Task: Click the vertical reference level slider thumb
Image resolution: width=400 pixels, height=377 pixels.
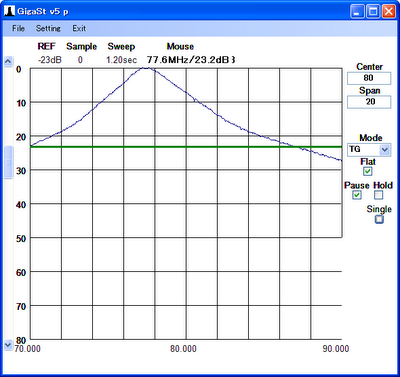Action: [8, 162]
